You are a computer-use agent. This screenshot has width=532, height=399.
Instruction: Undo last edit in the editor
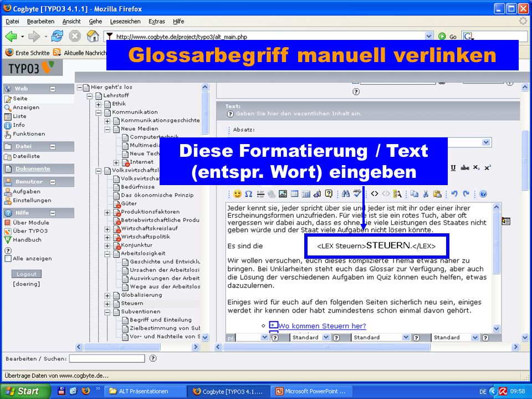454,194
